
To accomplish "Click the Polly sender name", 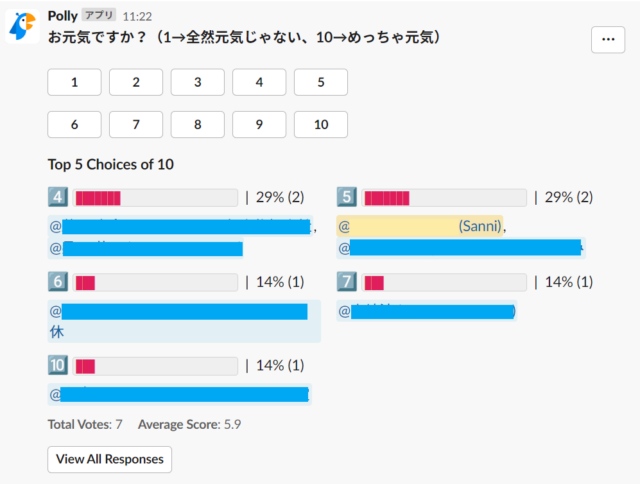I will (63, 16).
